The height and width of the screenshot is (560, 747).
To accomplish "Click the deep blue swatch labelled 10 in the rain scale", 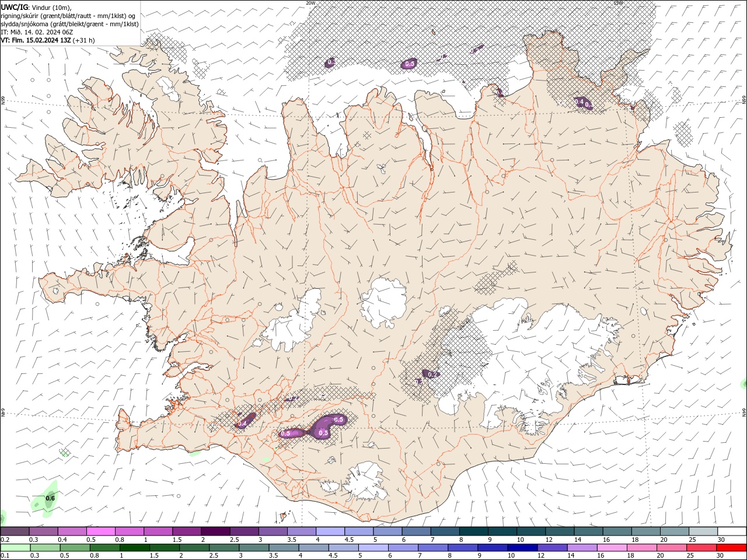I will click(522, 548).
